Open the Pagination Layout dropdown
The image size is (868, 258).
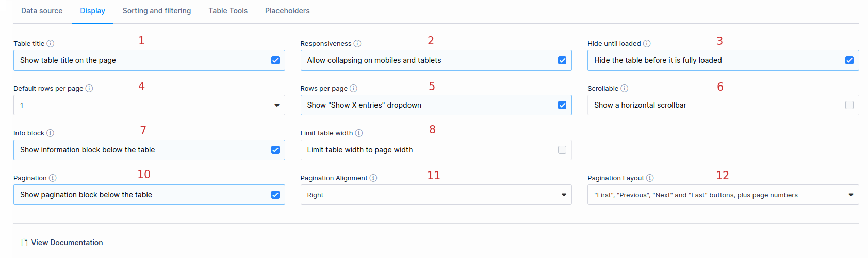723,195
